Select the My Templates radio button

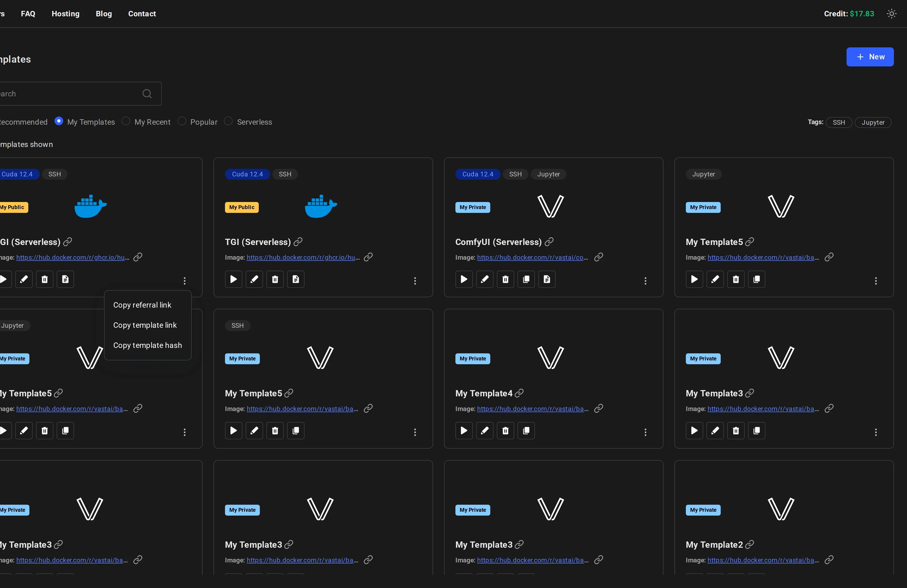[x=59, y=121]
